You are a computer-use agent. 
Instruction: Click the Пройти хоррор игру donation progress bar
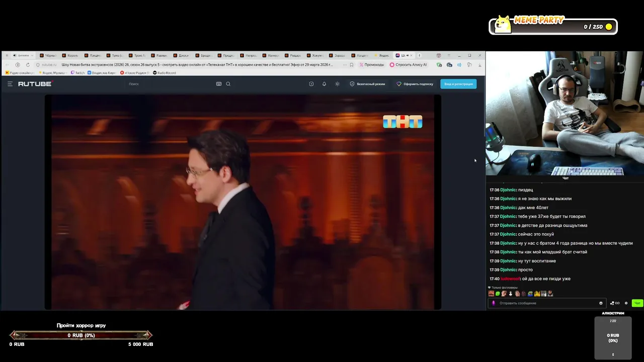tap(81, 335)
